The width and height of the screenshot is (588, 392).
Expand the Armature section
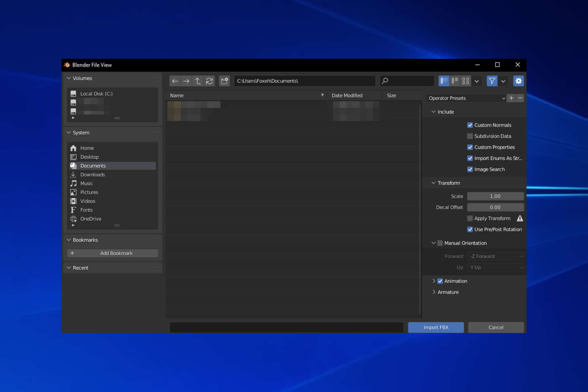[x=434, y=292]
